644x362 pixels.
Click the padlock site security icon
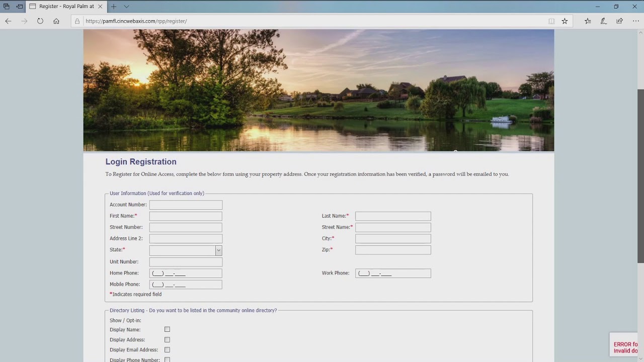77,21
